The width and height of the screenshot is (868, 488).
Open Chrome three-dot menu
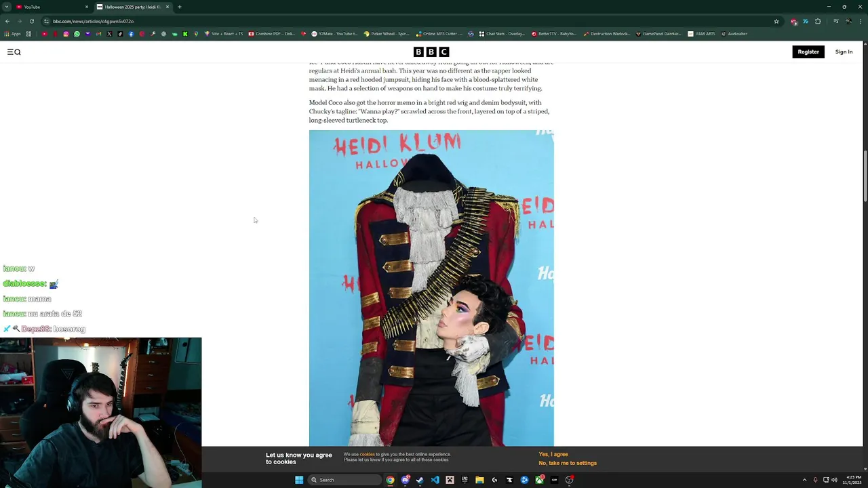coord(861,21)
